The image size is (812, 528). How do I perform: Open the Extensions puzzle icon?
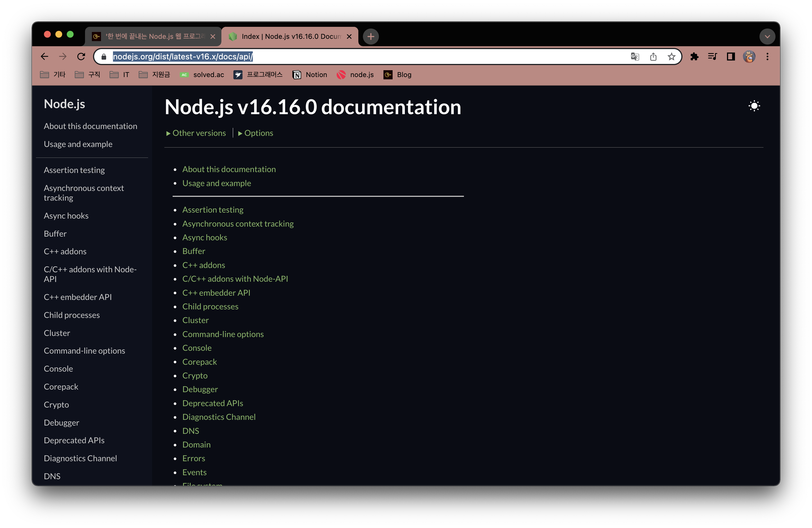[x=694, y=57]
